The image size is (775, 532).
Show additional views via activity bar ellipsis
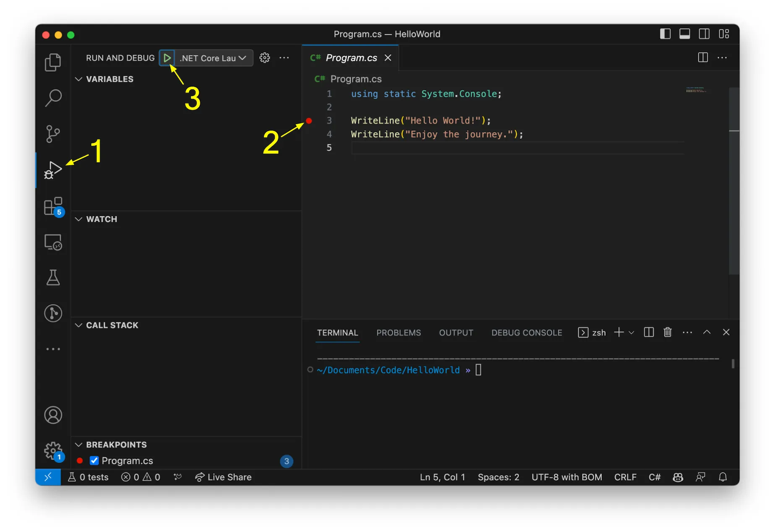(x=53, y=349)
